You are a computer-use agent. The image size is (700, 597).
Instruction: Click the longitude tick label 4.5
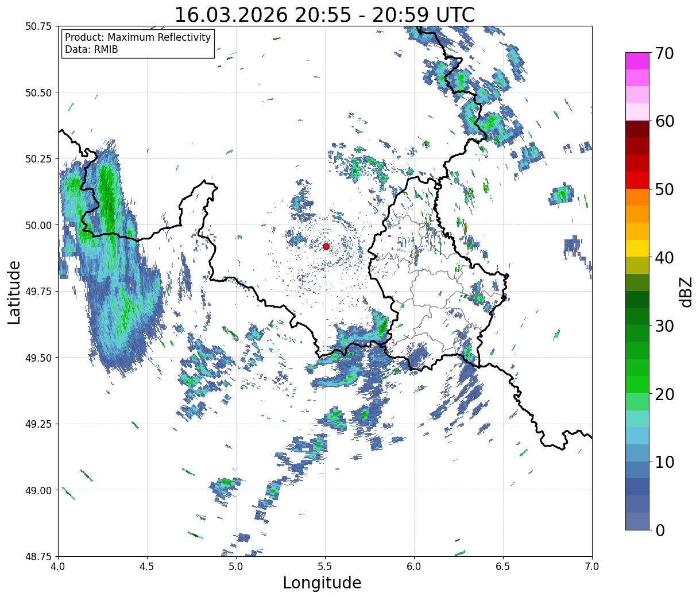point(147,567)
